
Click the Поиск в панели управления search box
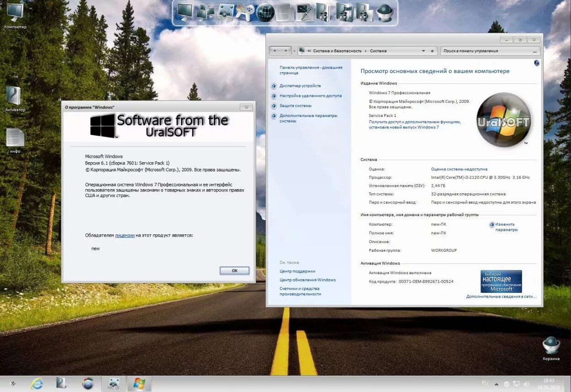click(490, 51)
